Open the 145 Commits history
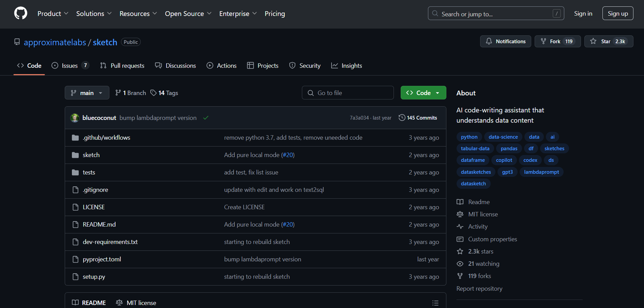 tap(418, 118)
